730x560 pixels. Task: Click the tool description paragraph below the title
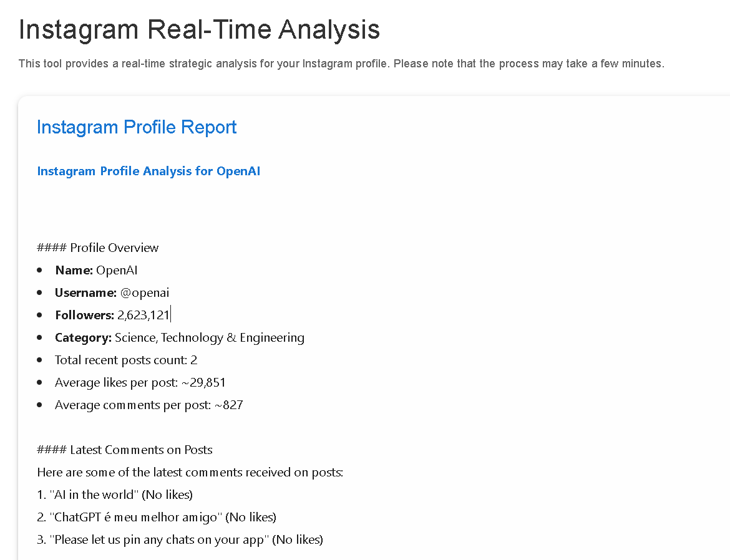pos(341,64)
